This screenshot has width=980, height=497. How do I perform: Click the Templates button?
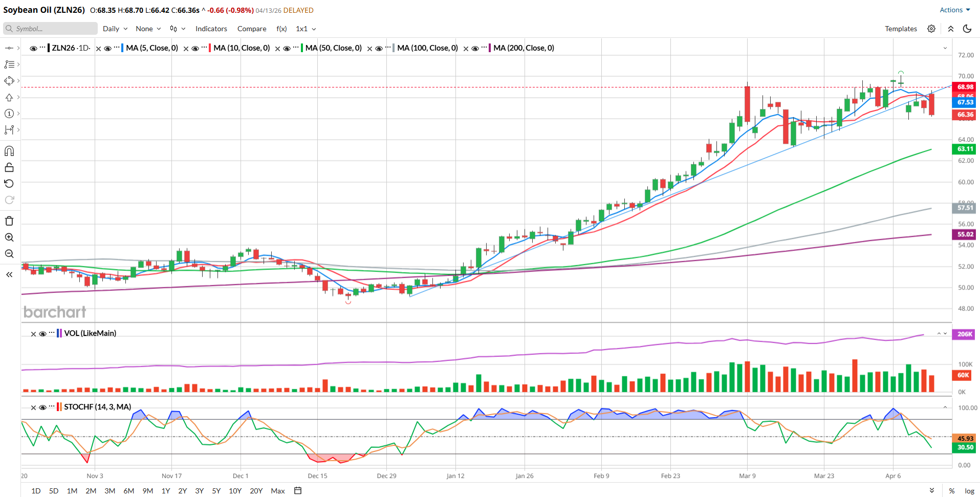click(901, 29)
